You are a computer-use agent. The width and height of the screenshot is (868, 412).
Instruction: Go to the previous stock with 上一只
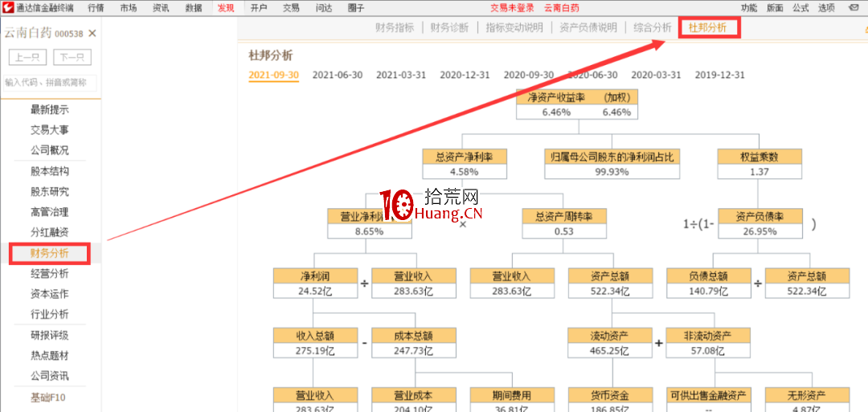[x=27, y=58]
